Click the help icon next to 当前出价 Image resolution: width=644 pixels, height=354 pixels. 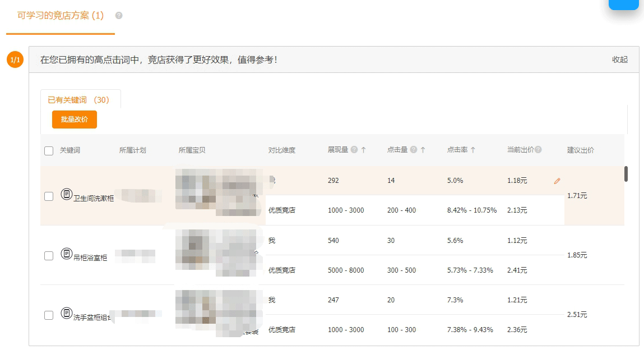pyautogui.click(x=538, y=150)
